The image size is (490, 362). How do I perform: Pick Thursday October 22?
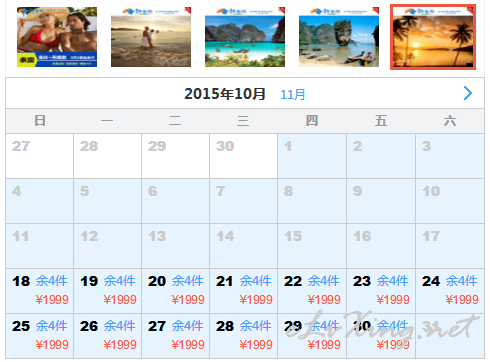pos(312,291)
